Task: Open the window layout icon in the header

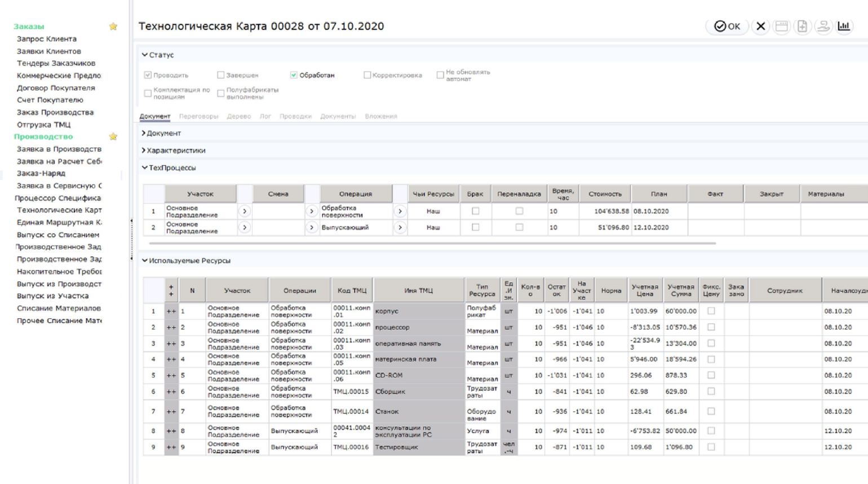Action: [x=781, y=26]
